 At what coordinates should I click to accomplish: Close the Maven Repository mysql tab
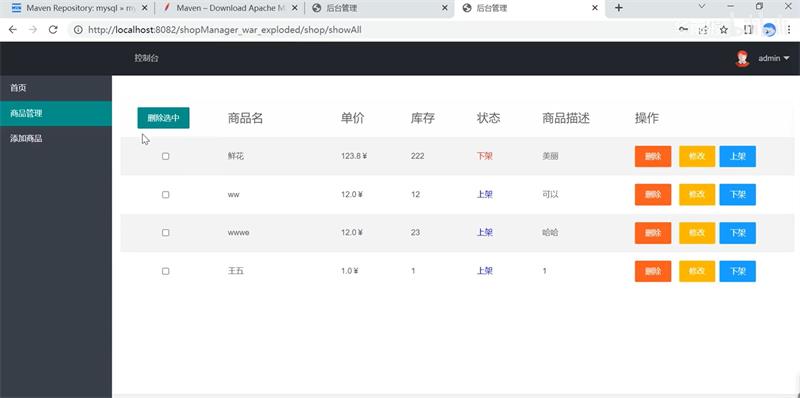(x=144, y=8)
